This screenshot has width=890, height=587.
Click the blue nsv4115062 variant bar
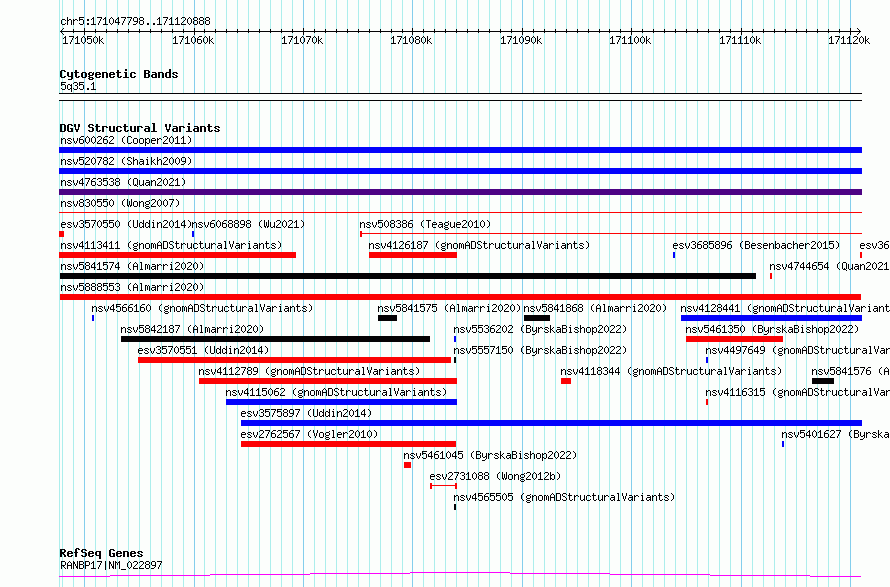coord(341,402)
